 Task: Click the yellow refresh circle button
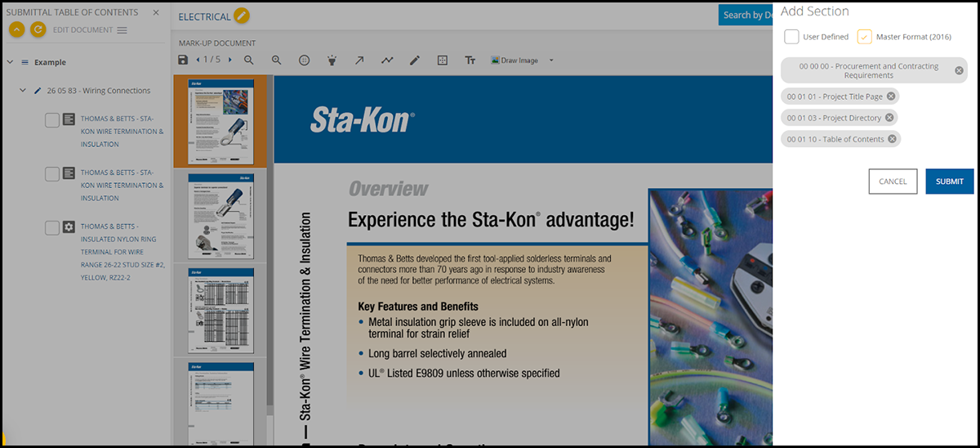point(38,29)
